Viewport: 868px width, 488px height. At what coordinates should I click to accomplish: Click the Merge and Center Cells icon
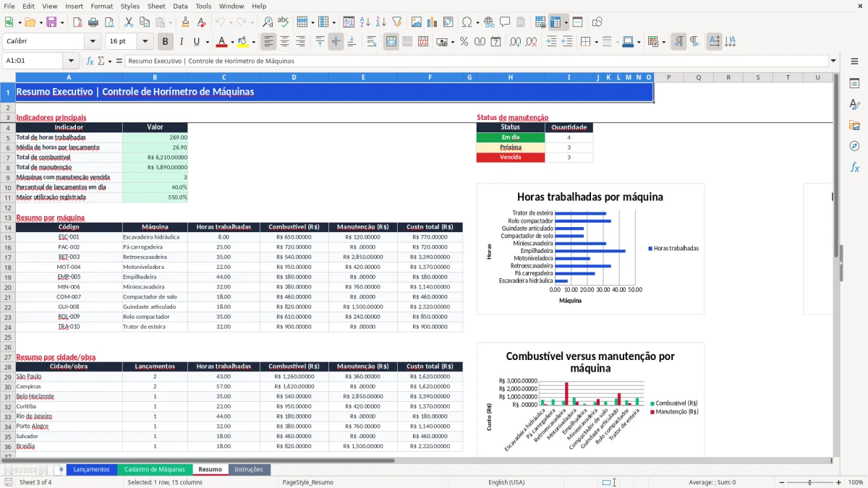click(x=391, y=42)
